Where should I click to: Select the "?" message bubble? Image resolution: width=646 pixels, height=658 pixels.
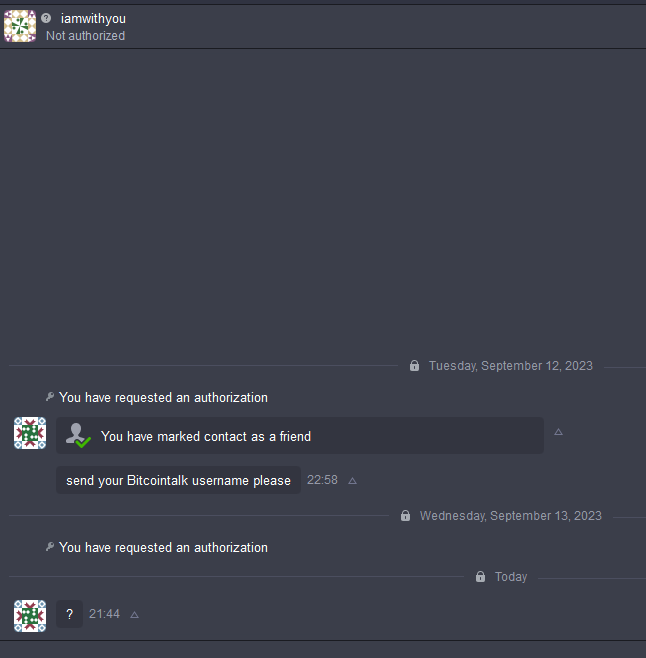[x=69, y=614]
